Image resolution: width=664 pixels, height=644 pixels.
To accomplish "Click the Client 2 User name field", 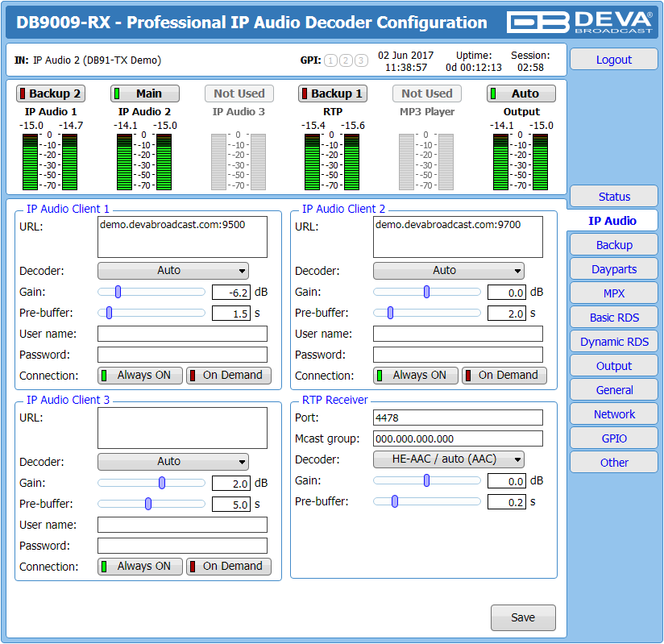I will 458,334.
